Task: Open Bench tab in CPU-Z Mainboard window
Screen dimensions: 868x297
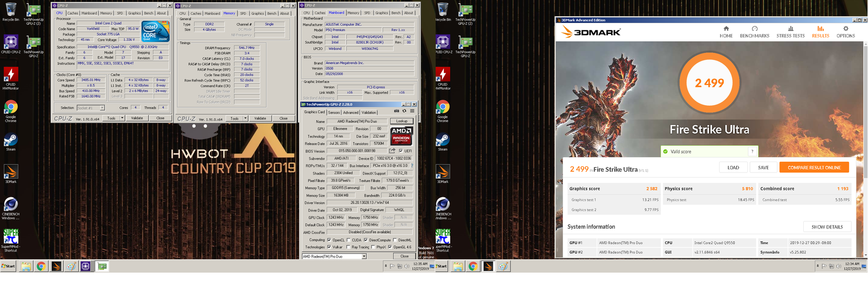Action: click(x=396, y=13)
